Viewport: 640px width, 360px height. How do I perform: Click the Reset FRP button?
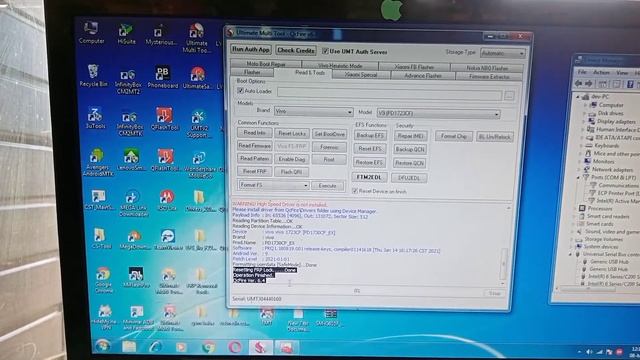click(x=254, y=171)
